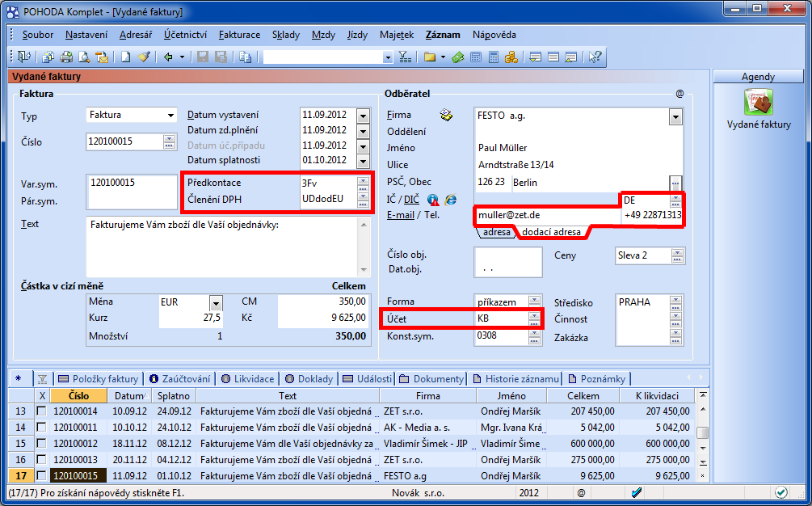
Task: Click the Internet Explorer icon next to DIČ
Action: [451, 199]
